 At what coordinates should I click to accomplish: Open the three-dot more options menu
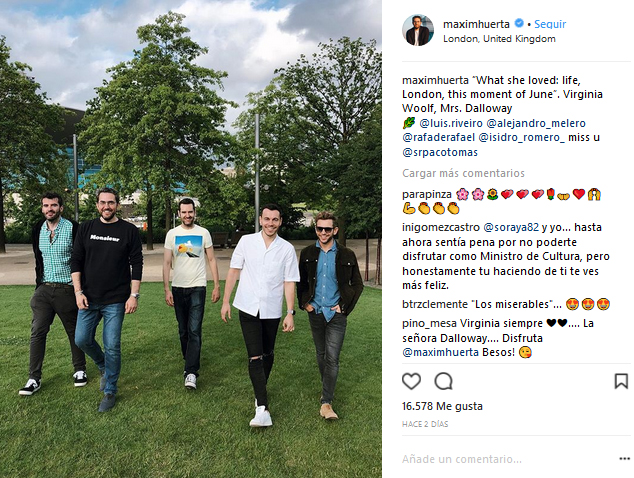click(624, 459)
